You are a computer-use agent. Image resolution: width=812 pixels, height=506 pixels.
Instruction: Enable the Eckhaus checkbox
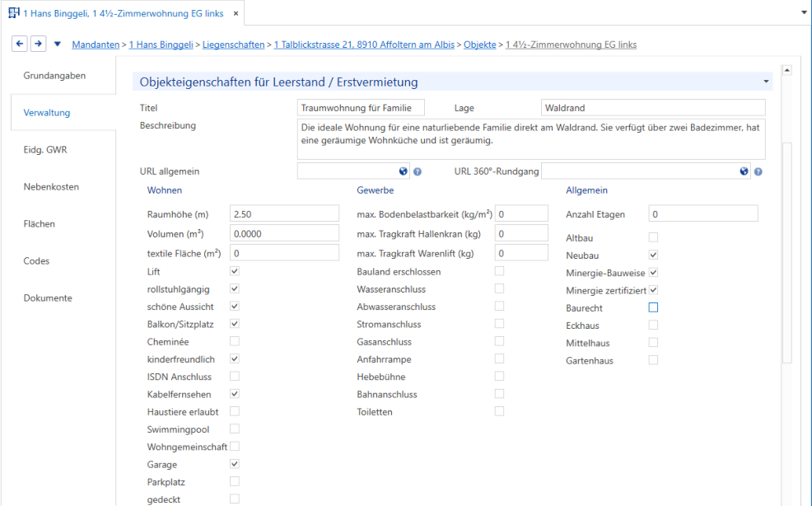(x=654, y=325)
